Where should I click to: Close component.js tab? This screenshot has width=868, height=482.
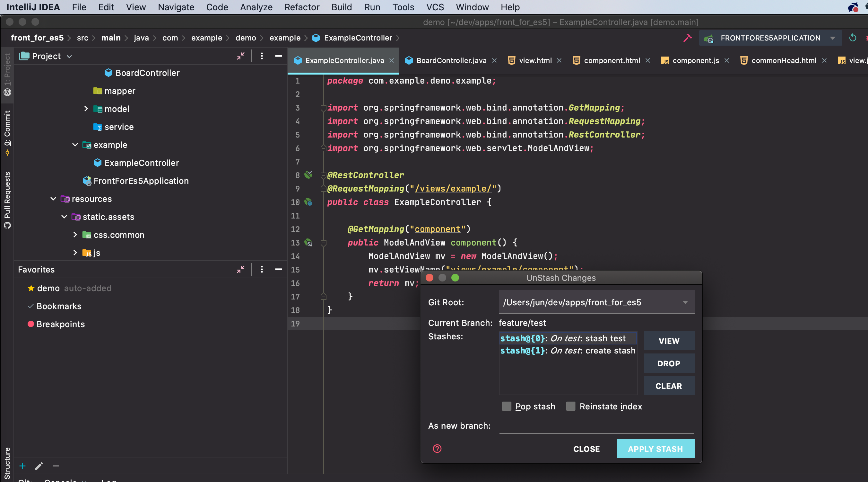[727, 60]
